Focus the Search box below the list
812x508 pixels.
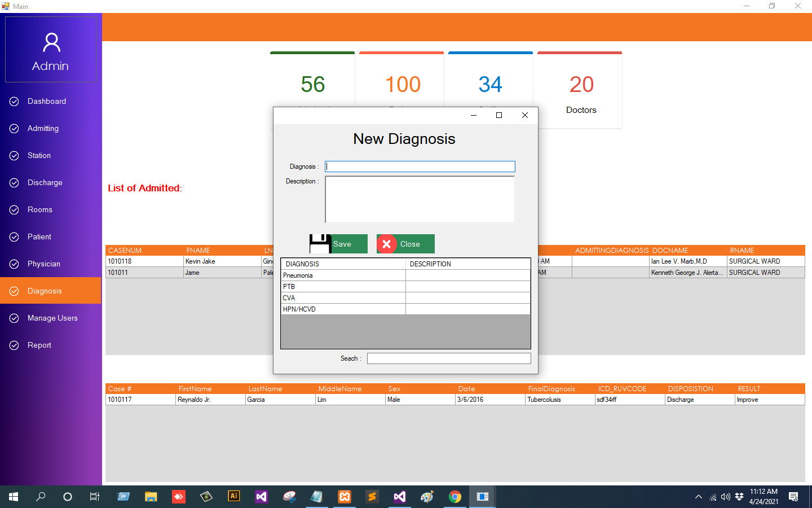tap(448, 358)
